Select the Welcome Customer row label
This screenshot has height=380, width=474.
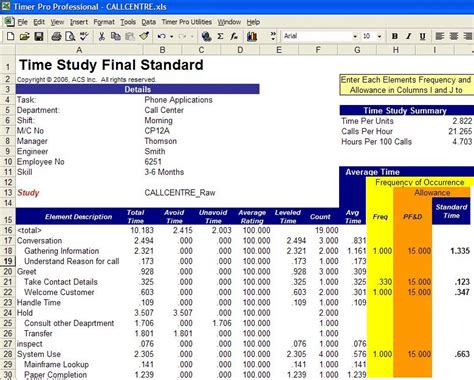[59, 292]
